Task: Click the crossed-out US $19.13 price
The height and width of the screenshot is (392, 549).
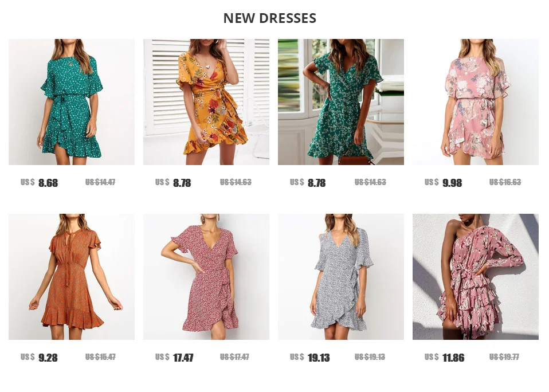Action: (x=370, y=356)
